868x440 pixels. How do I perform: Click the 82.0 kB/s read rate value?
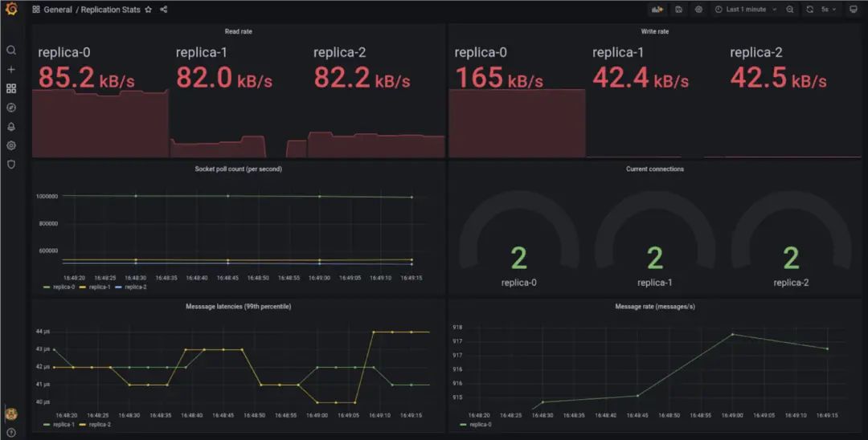pyautogui.click(x=223, y=78)
